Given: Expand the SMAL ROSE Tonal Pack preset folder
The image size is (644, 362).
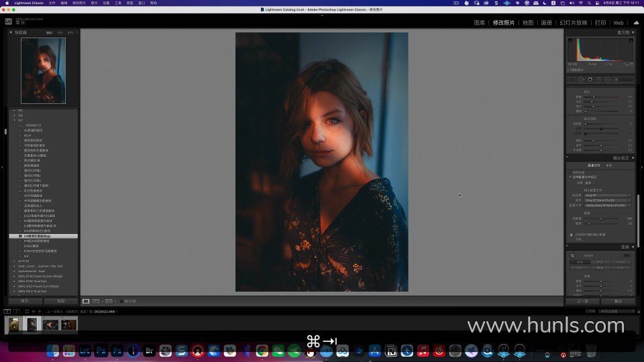Looking at the screenshot, I should (15, 281).
